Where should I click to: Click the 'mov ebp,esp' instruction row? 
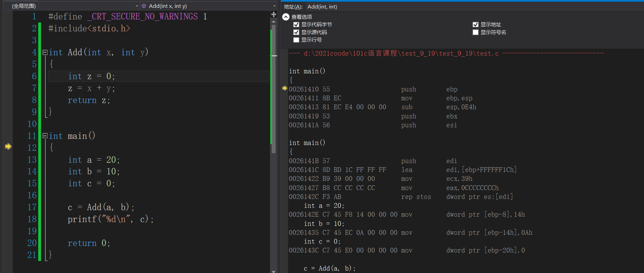pos(380,98)
